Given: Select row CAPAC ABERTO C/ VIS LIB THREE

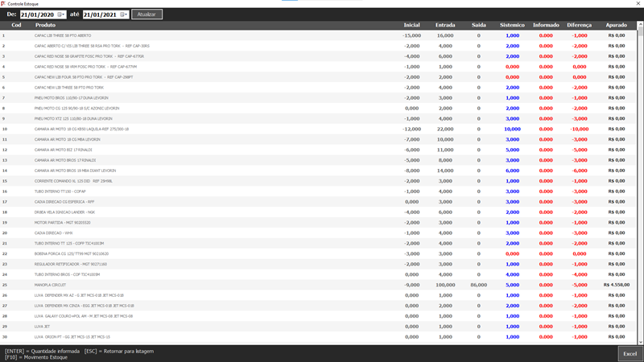Looking at the screenshot, I should click(x=318, y=46).
